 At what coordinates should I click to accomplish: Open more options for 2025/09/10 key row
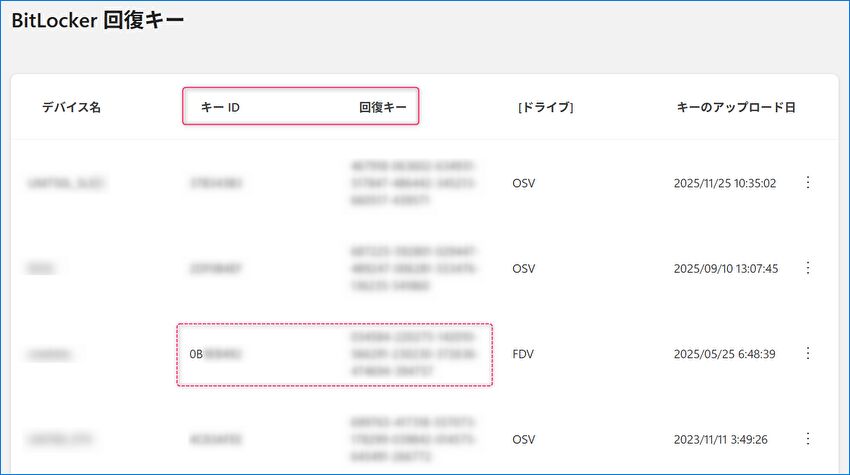point(808,268)
